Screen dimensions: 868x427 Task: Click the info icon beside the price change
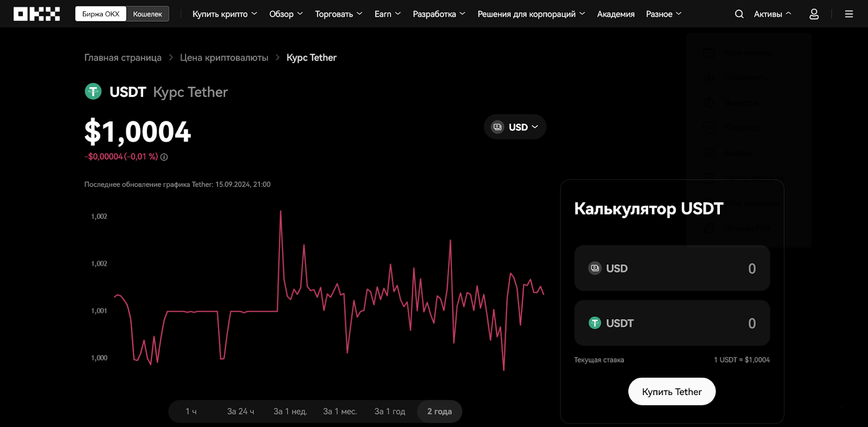(x=164, y=157)
